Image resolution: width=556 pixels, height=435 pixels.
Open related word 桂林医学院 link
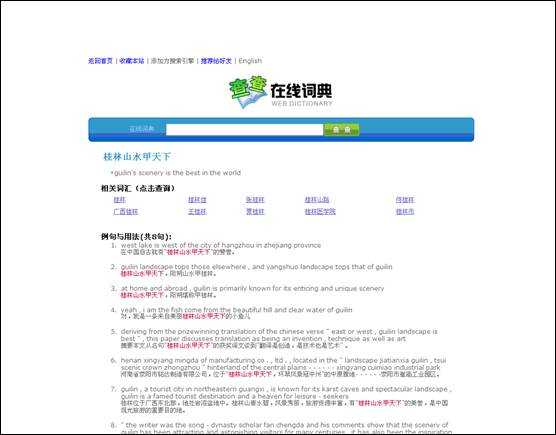(320, 212)
